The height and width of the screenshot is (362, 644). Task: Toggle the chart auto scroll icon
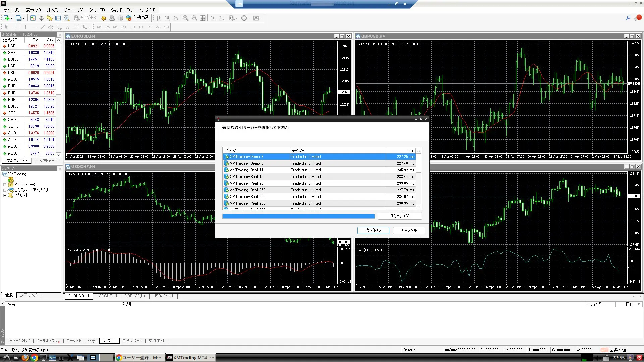coord(213,18)
